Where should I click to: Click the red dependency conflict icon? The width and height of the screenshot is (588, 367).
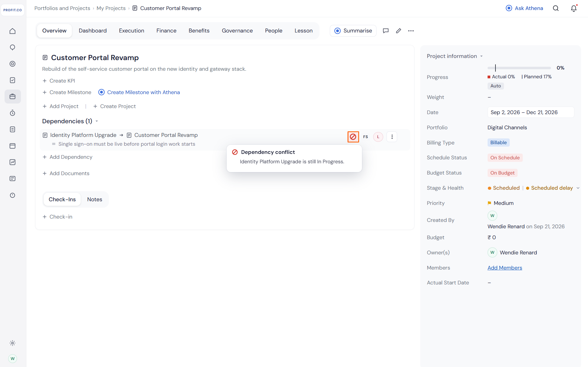point(353,137)
